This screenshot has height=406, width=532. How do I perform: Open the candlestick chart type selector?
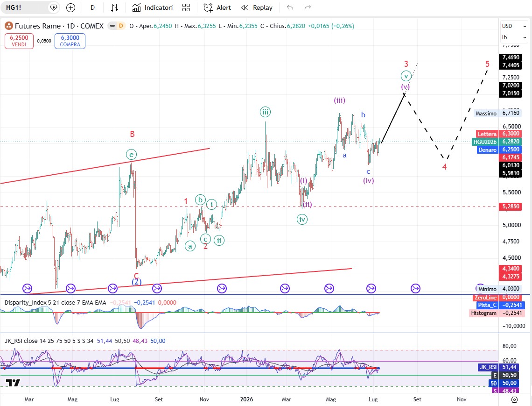(x=115, y=7)
